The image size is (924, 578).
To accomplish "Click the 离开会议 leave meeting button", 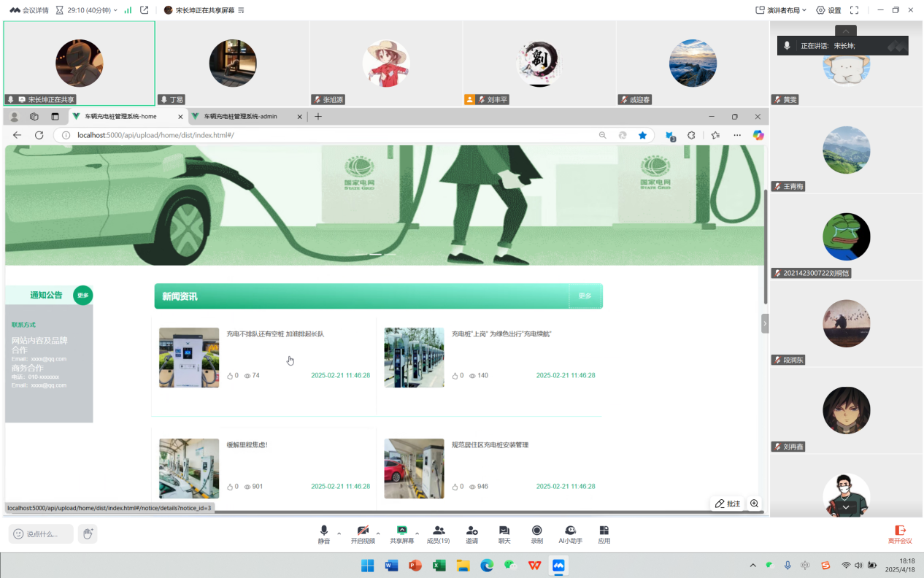I will pyautogui.click(x=900, y=534).
